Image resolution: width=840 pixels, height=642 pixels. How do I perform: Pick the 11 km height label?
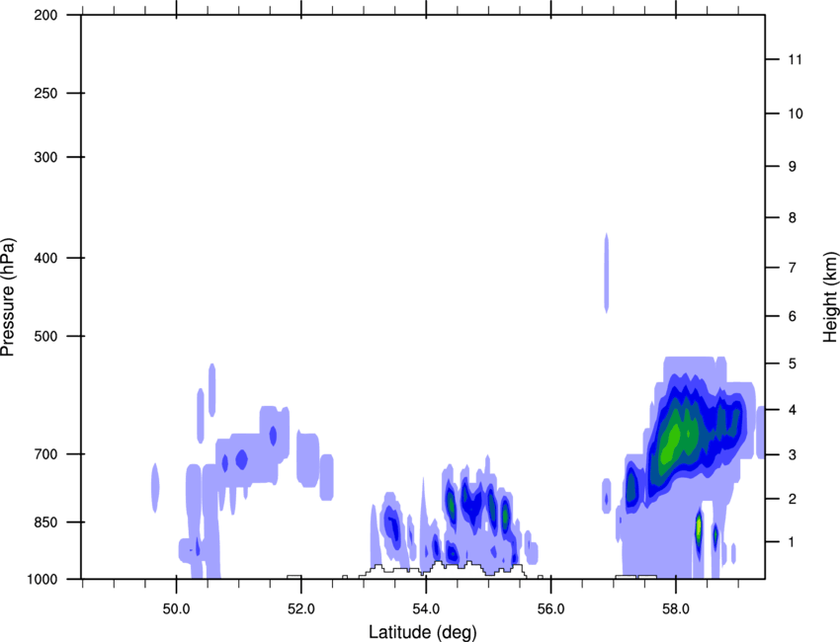coord(795,59)
